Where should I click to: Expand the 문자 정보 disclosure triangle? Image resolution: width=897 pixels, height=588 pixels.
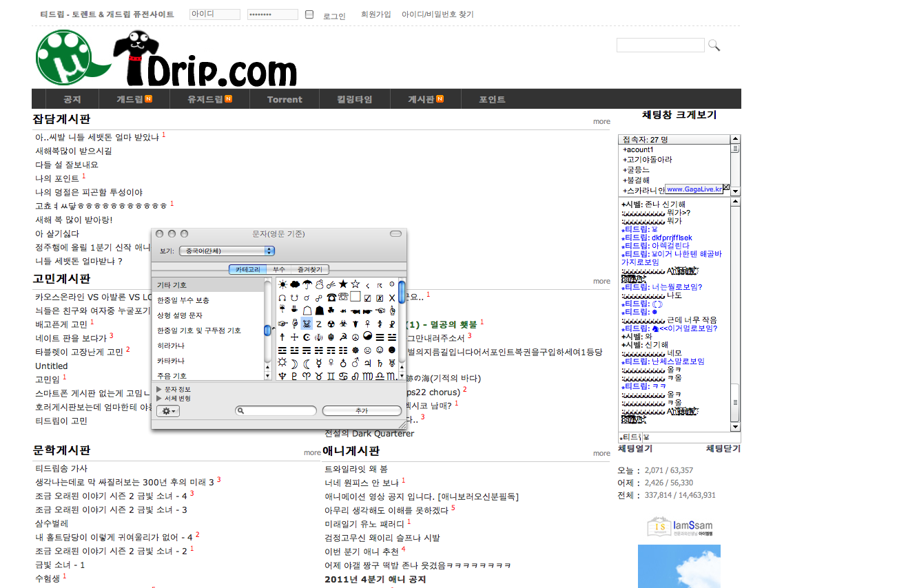pyautogui.click(x=159, y=389)
